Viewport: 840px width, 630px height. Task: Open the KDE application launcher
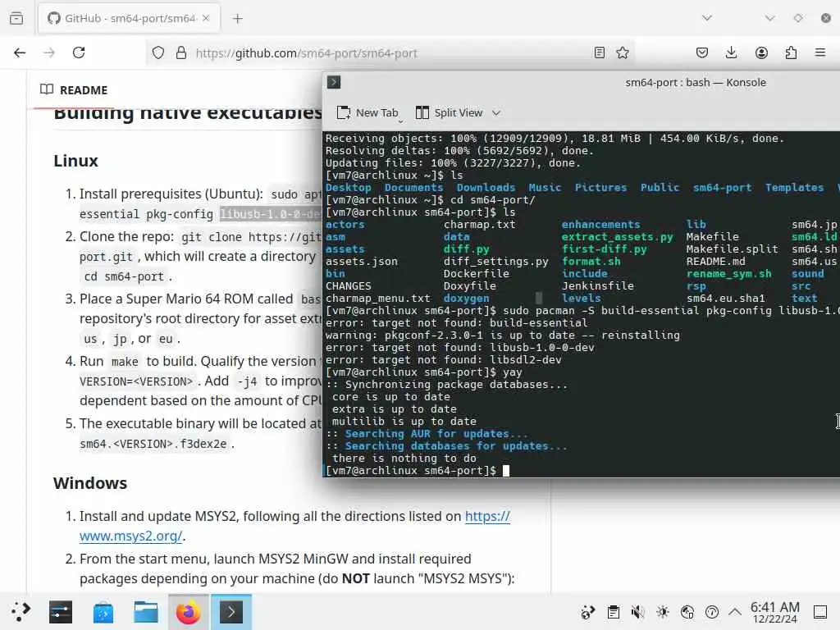click(21, 612)
